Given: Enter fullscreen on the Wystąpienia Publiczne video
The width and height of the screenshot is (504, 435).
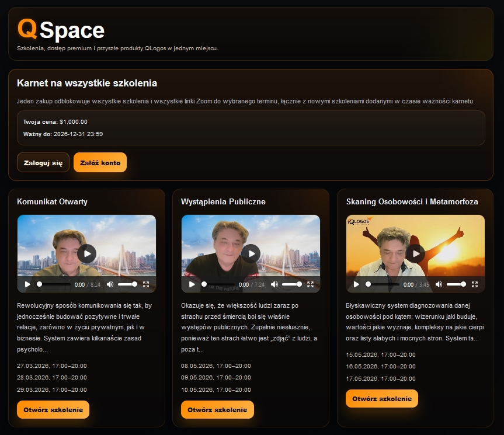Looking at the screenshot, I should tap(311, 284).
